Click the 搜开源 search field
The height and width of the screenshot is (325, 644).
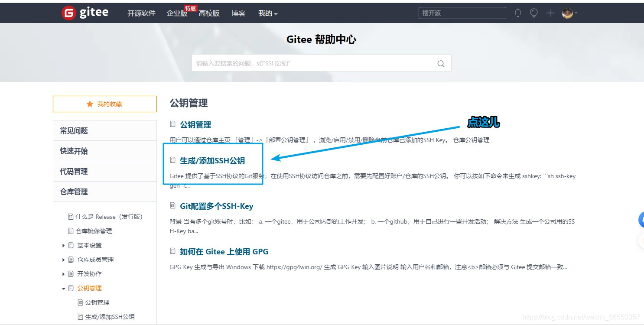coord(462,13)
